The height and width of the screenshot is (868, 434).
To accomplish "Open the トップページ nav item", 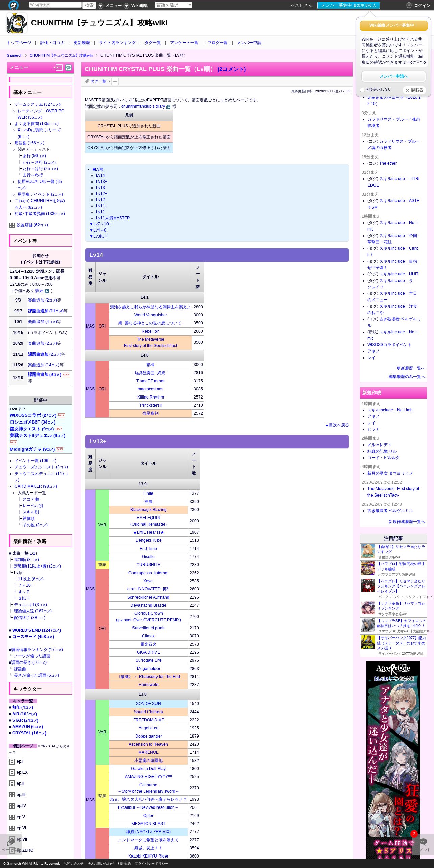I will tap(19, 43).
